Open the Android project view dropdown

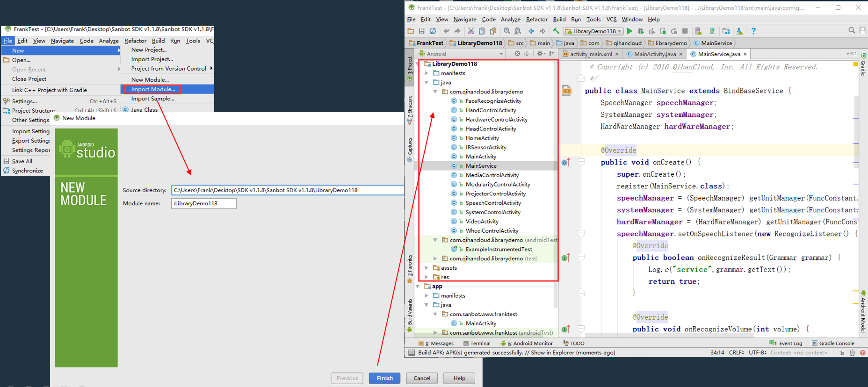tap(461, 54)
